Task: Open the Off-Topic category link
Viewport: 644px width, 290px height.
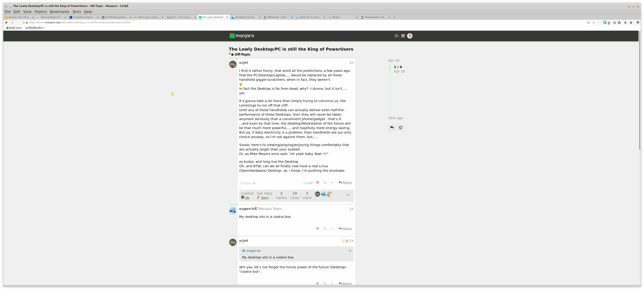Action: [x=242, y=54]
